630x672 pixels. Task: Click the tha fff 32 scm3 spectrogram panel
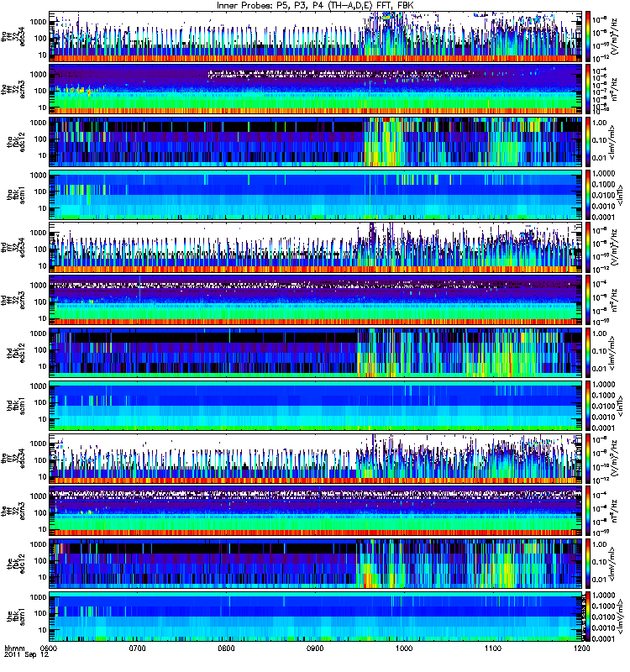pyautogui.click(x=316, y=89)
